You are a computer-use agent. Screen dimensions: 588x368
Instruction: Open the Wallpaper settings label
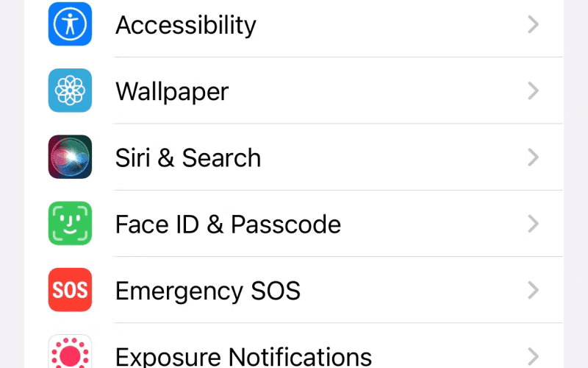(172, 92)
